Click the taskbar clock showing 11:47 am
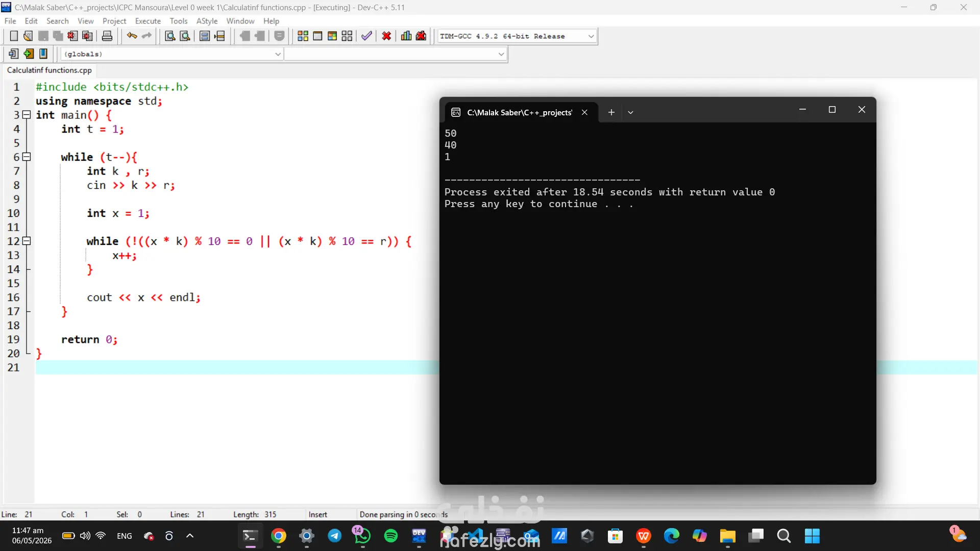The width and height of the screenshot is (980, 551). [32, 536]
